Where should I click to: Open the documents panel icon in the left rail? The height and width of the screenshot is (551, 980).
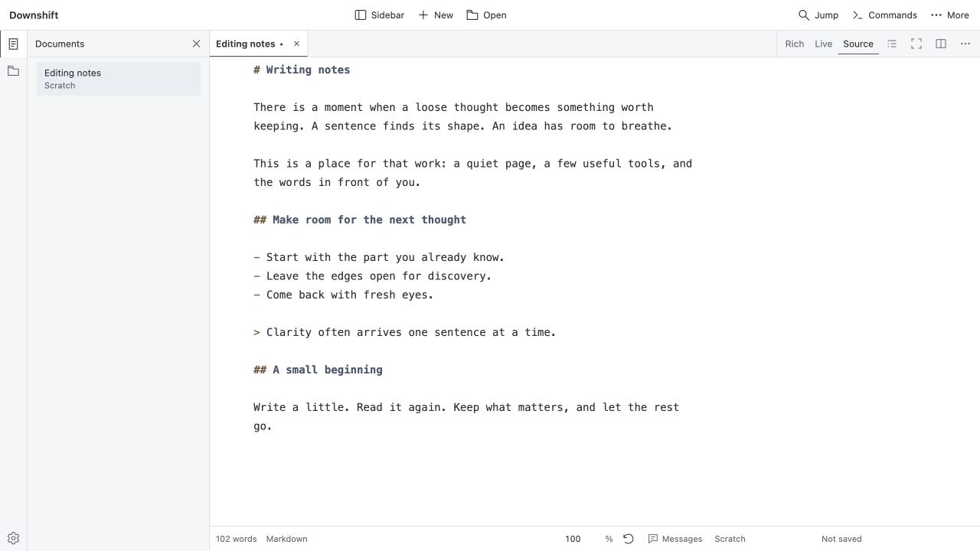click(x=13, y=44)
